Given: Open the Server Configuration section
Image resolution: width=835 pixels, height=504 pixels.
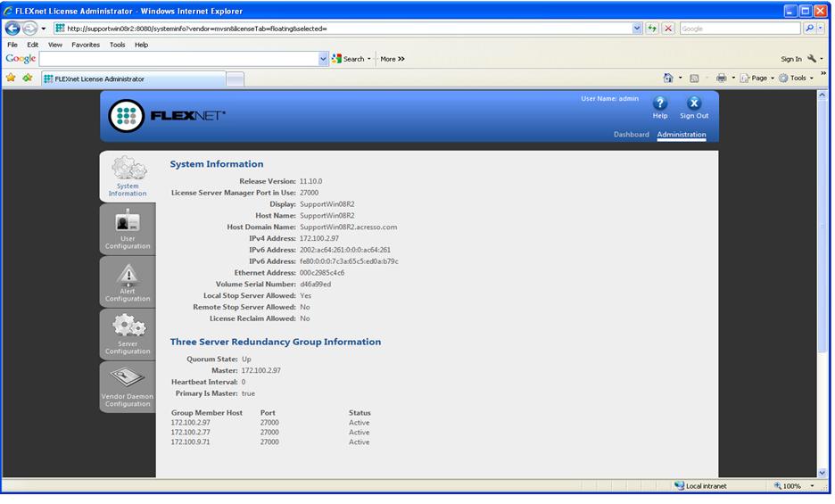Looking at the screenshot, I should (128, 335).
